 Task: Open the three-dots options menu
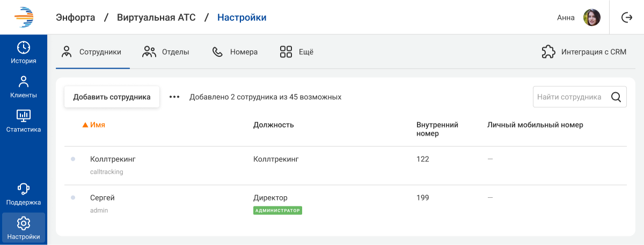click(x=174, y=97)
